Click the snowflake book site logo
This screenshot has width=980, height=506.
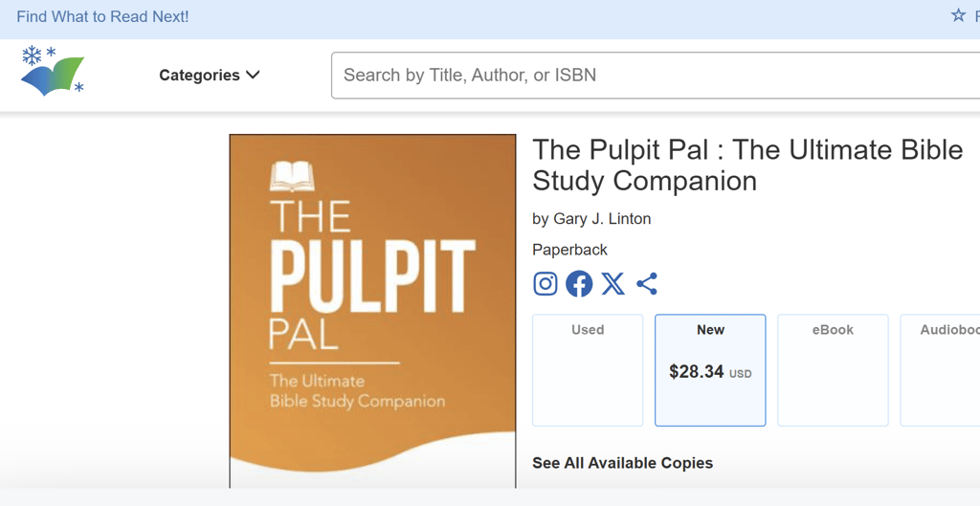[53, 71]
